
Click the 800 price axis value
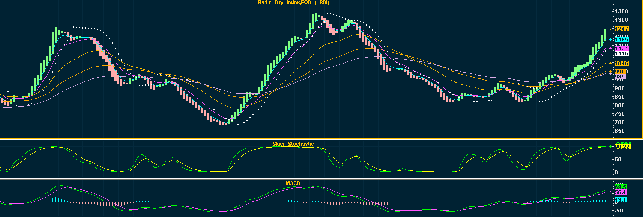tap(620, 105)
